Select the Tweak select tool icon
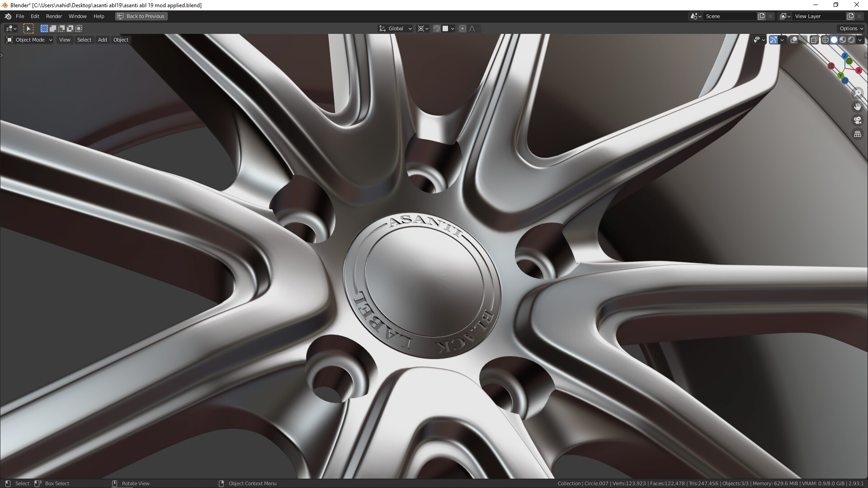This screenshot has width=868, height=488. [x=28, y=28]
